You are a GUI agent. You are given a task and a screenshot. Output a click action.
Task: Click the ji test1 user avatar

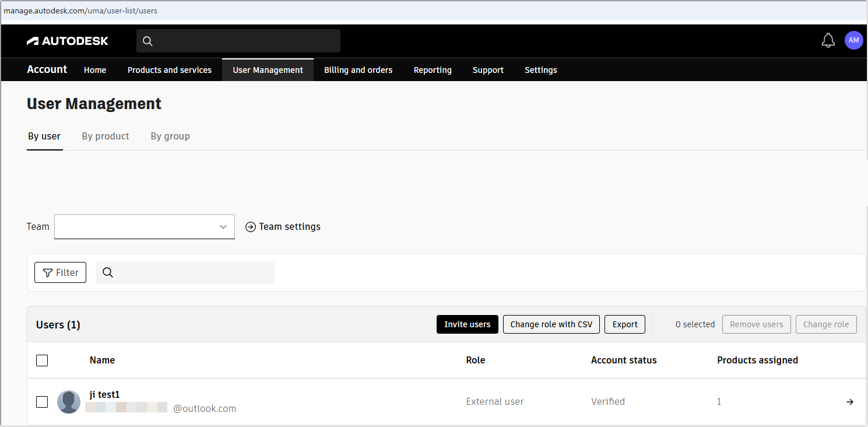point(69,402)
